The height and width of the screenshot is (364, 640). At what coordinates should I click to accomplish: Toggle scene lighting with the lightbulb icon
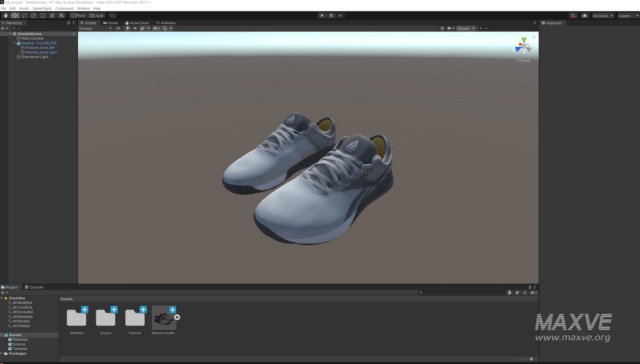127,28
